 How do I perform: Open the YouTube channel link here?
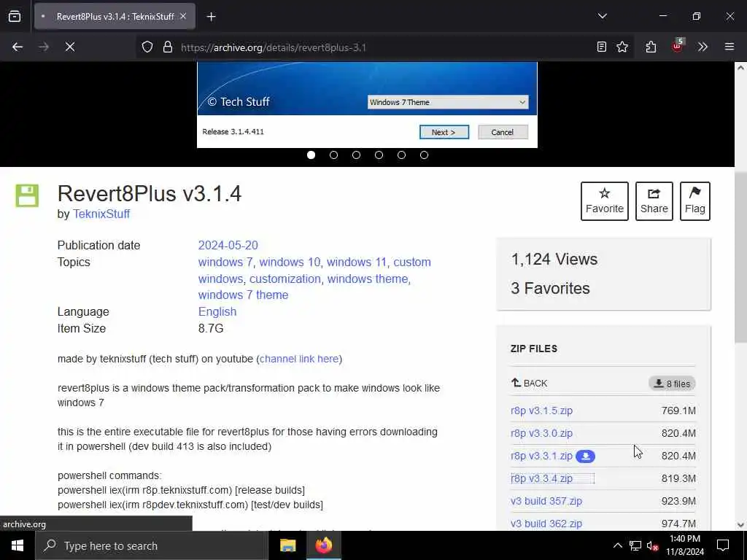299,359
